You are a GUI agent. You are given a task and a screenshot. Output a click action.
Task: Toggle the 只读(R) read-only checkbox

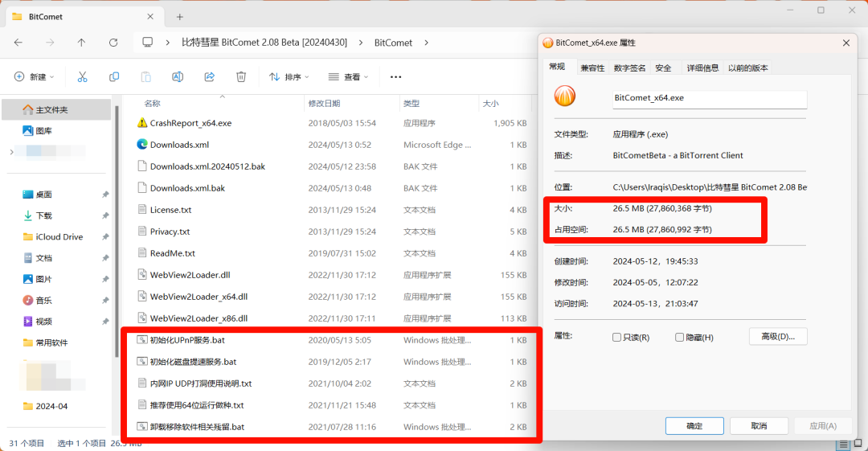[x=616, y=338]
